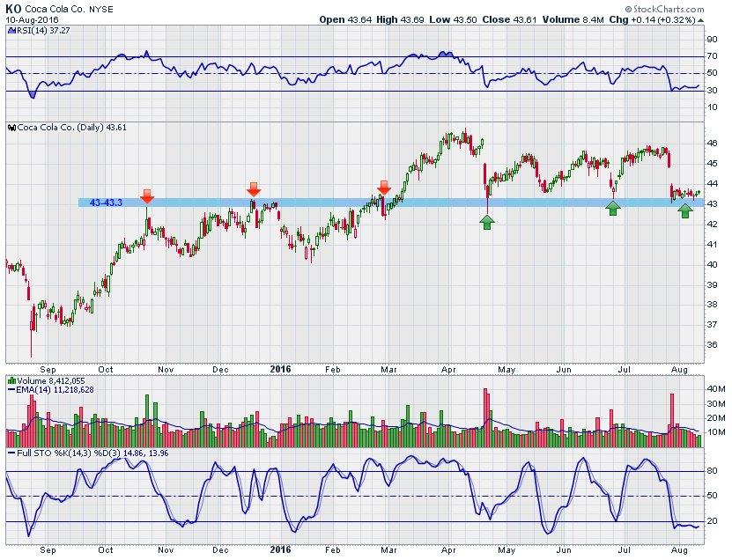Viewport: 732px width, 560px height.
Task: Click the 43 price axis label
Action: 712,204
